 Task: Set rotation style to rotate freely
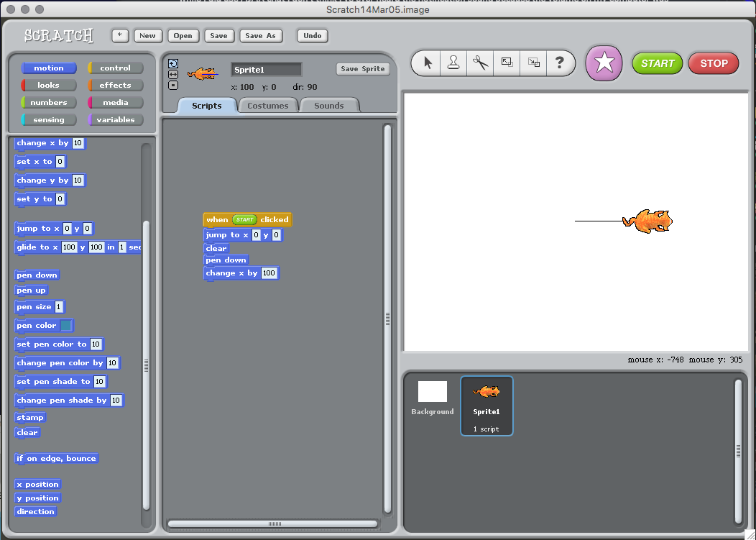click(x=173, y=64)
